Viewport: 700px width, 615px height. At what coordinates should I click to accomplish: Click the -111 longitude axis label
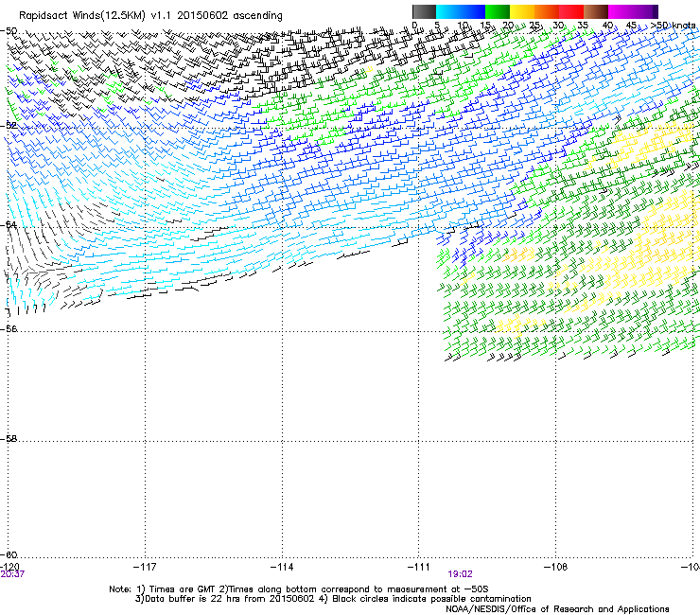click(419, 567)
